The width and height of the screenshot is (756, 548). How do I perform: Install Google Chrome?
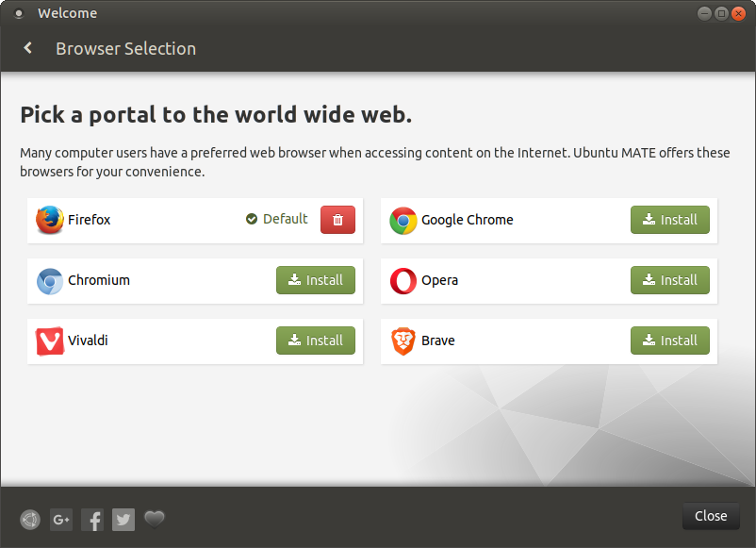point(669,219)
